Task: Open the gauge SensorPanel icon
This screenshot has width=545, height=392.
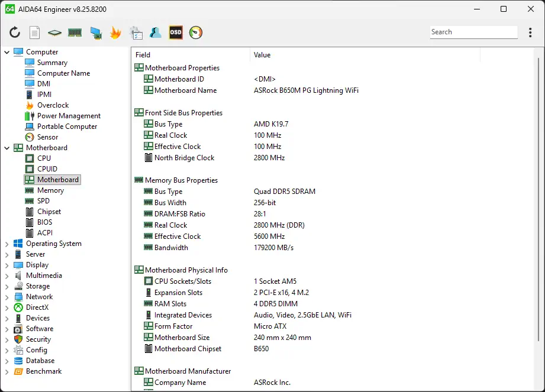Action: tap(196, 33)
